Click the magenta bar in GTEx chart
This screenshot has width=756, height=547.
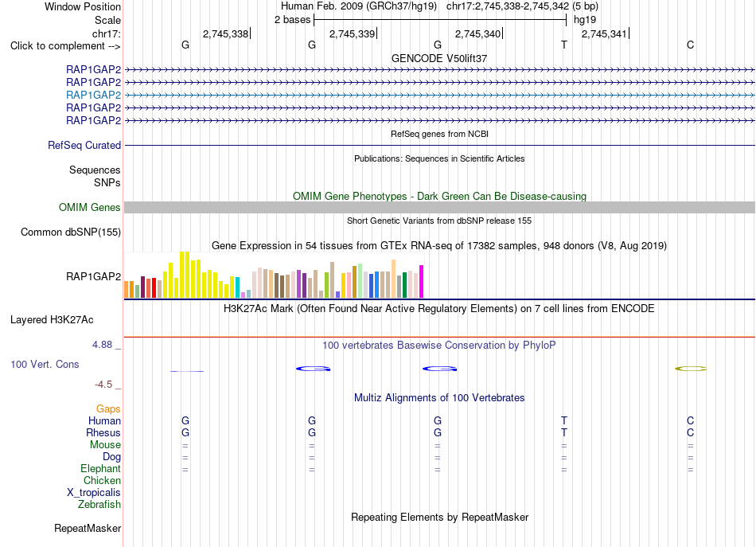coord(422,282)
